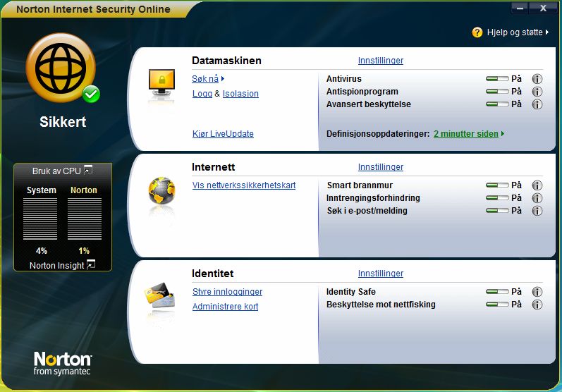562x392 pixels.
Task: Open Identitet Innstillinger
Action: point(381,274)
